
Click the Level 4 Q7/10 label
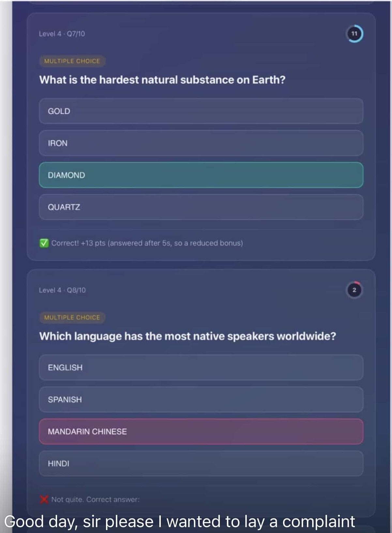[x=62, y=34]
